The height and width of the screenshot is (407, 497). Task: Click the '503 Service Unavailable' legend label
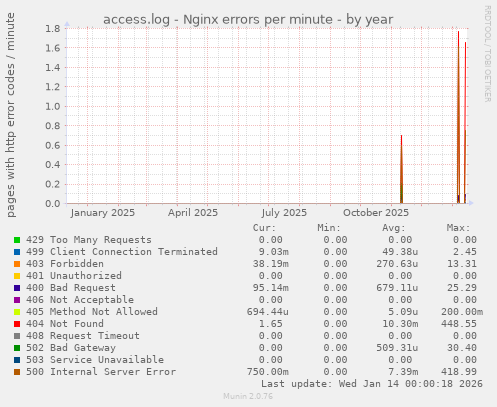pos(95,360)
